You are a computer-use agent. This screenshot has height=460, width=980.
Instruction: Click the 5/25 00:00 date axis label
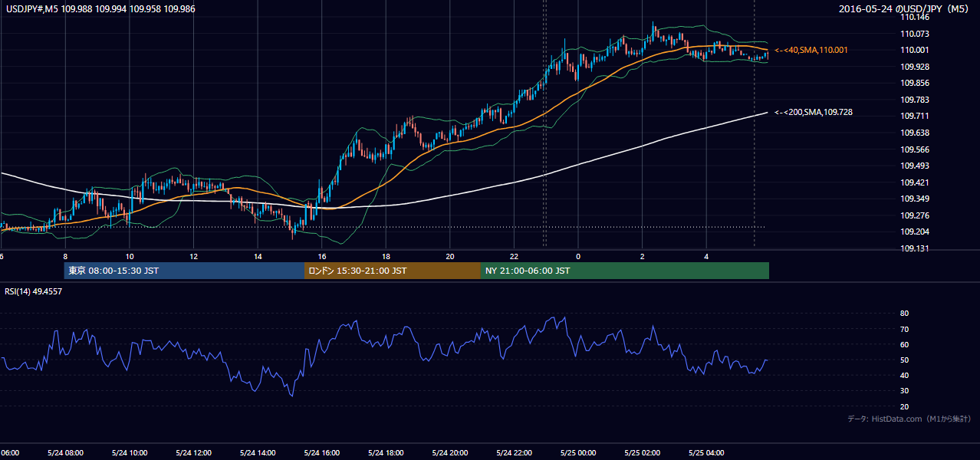577,452
